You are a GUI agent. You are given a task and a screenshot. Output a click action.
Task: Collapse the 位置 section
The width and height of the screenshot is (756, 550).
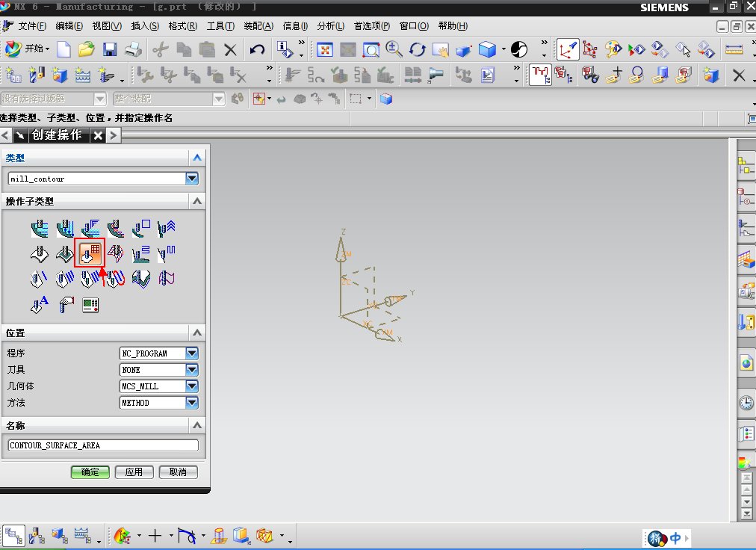coord(197,333)
